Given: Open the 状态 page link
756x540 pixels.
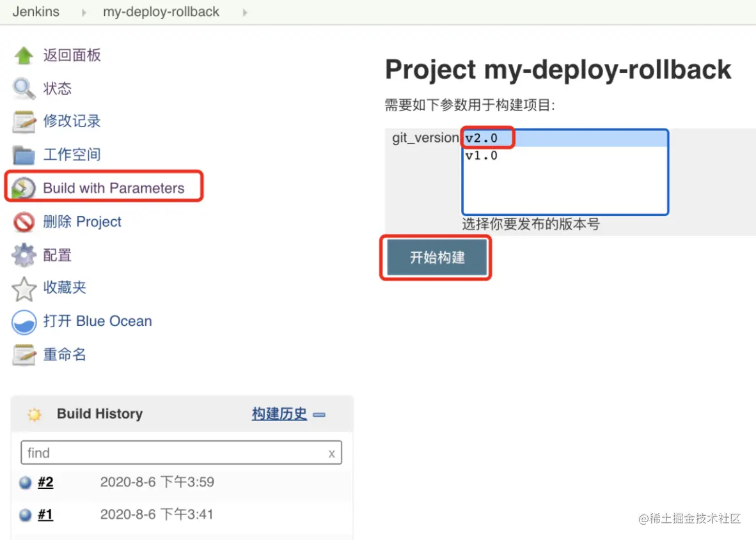Looking at the screenshot, I should point(58,89).
